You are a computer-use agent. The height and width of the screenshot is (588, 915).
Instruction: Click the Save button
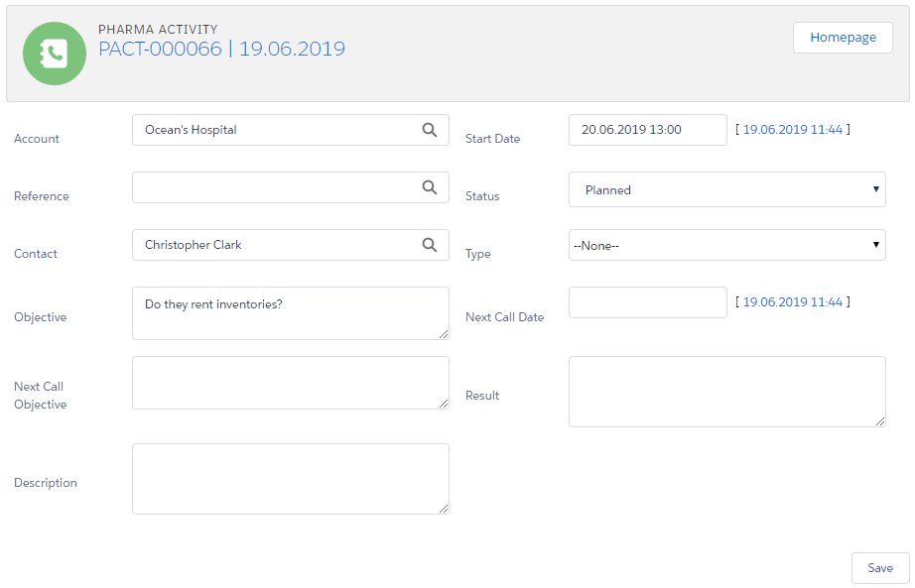[879, 568]
